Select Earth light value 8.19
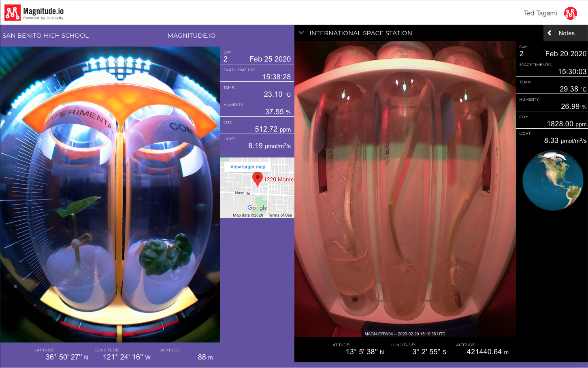 point(256,146)
